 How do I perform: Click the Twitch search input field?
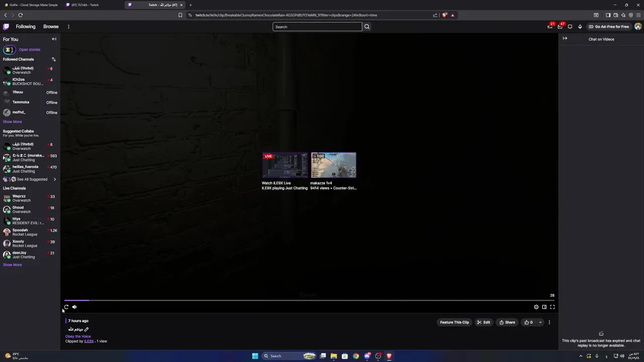(317, 27)
